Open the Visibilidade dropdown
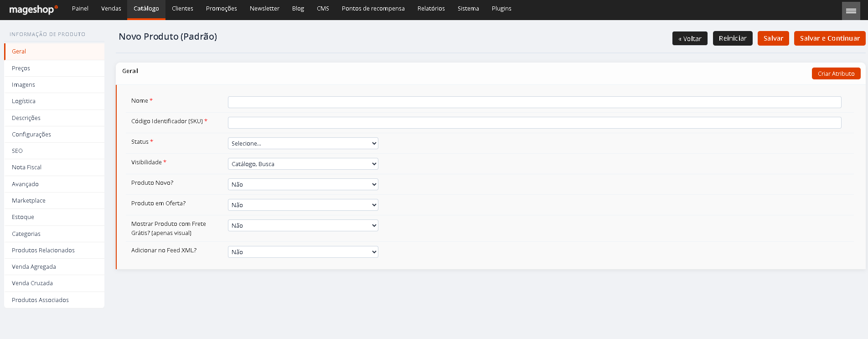868x339 pixels. (x=303, y=164)
